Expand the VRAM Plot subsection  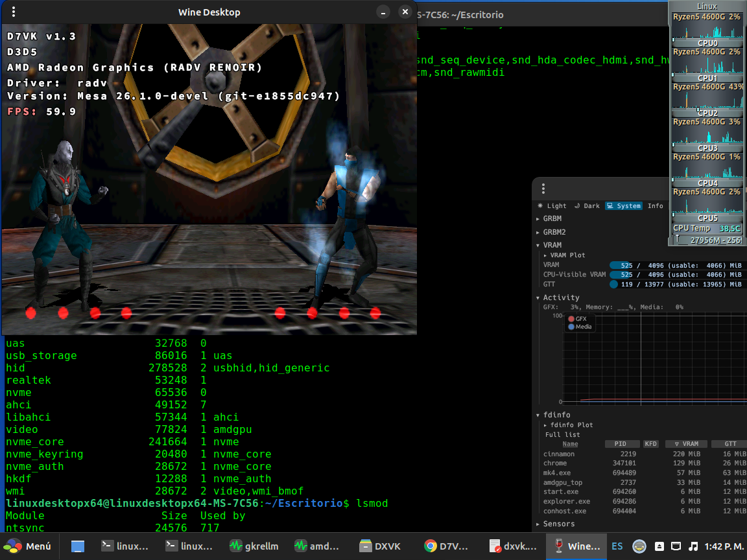coord(564,255)
